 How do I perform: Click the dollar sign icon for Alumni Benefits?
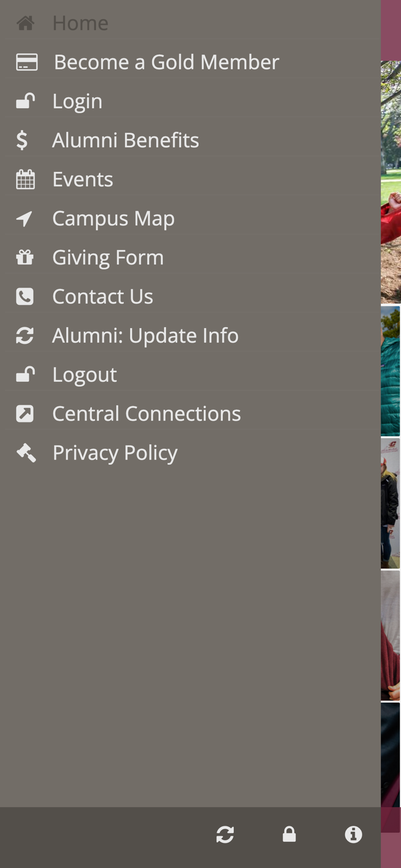(x=22, y=139)
